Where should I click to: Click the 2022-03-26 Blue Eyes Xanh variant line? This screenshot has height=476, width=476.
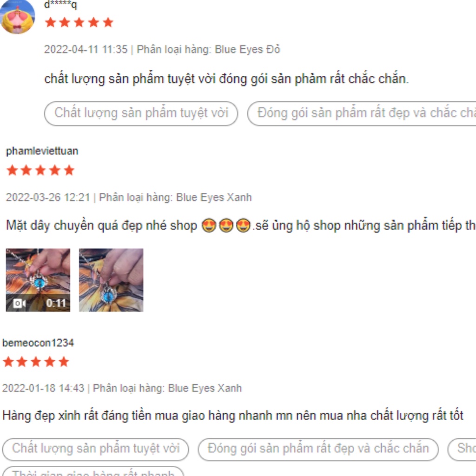[x=129, y=197]
